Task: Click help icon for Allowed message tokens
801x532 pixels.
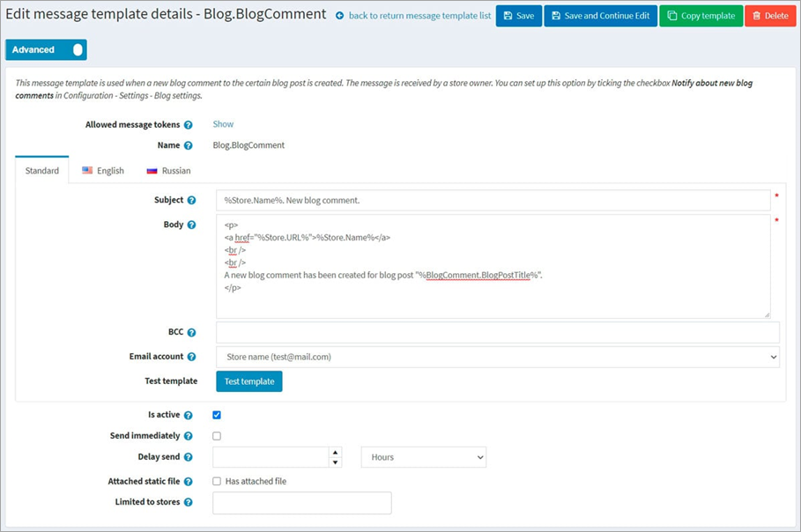Action: [x=188, y=125]
